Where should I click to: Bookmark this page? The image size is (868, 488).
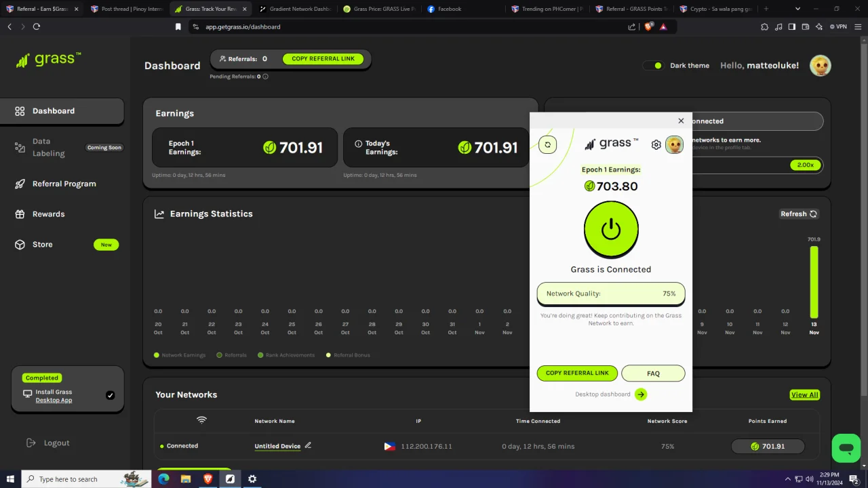click(178, 26)
